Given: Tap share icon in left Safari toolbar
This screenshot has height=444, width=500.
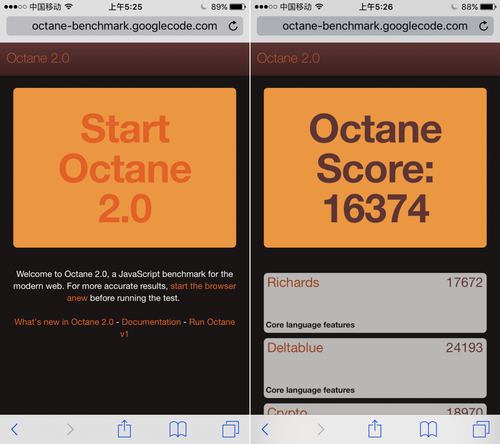Looking at the screenshot, I should click(124, 429).
